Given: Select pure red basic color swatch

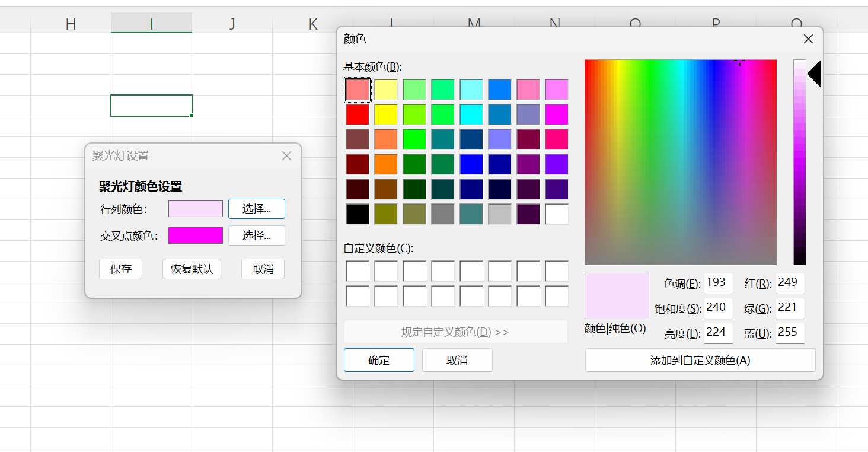Looking at the screenshot, I should (358, 114).
